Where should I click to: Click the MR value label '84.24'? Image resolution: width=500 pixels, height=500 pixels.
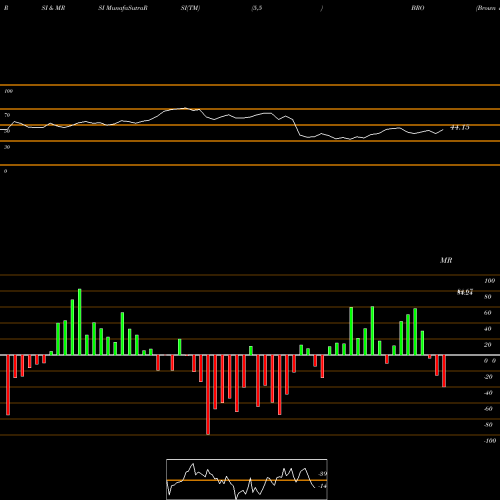465,292
